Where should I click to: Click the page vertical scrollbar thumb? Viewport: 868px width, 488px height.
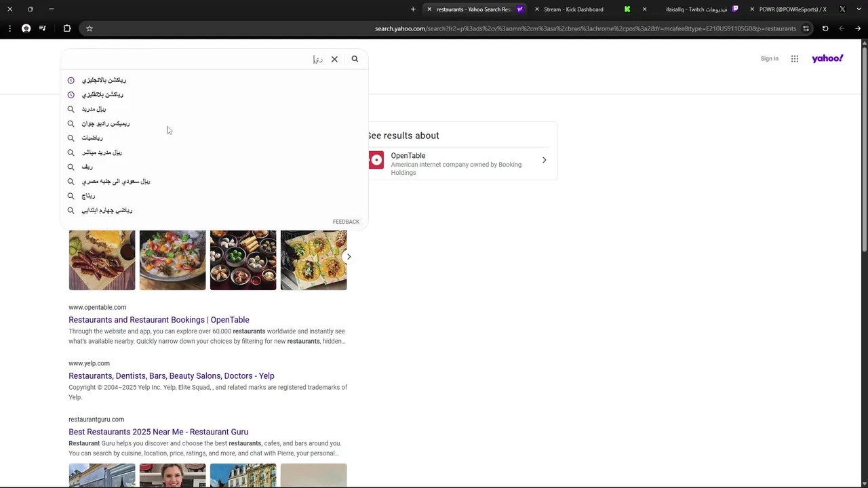(x=864, y=149)
